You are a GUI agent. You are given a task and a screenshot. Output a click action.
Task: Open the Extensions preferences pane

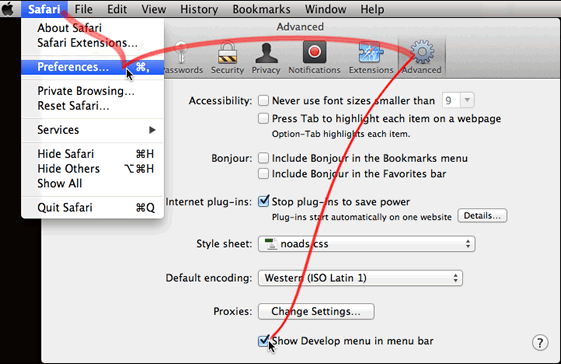(371, 57)
